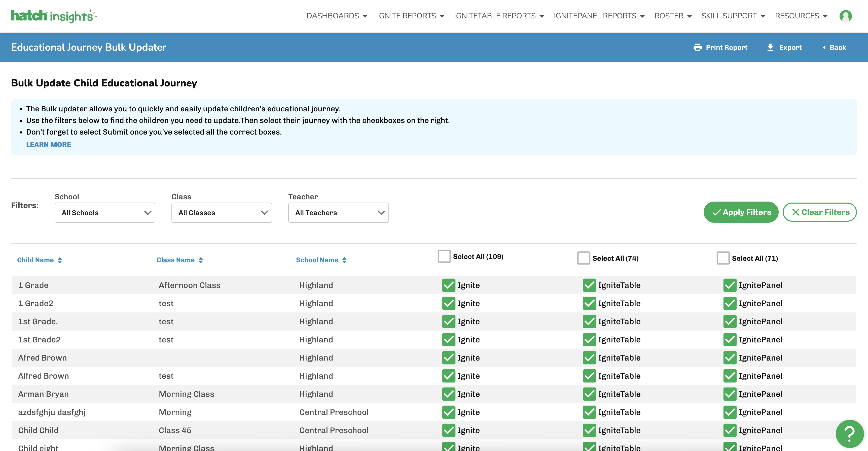Click class 'Afternoon Class' cell
Screen dimensions: 868x451
click(189, 285)
